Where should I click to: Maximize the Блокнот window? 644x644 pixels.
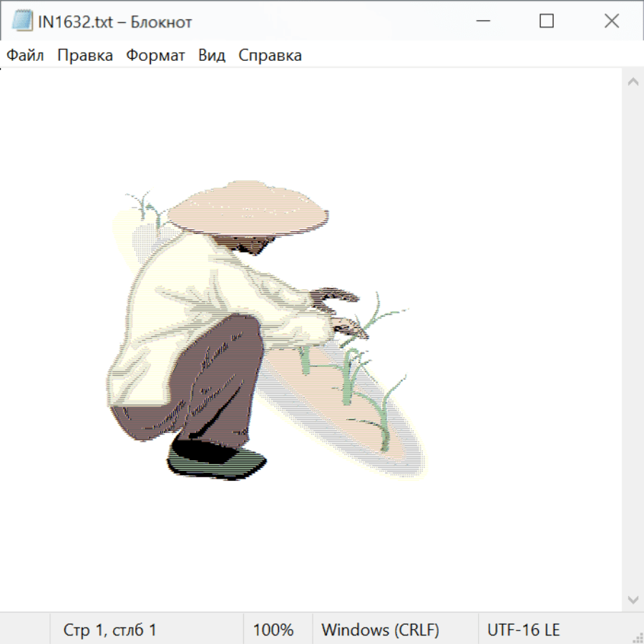(x=547, y=21)
